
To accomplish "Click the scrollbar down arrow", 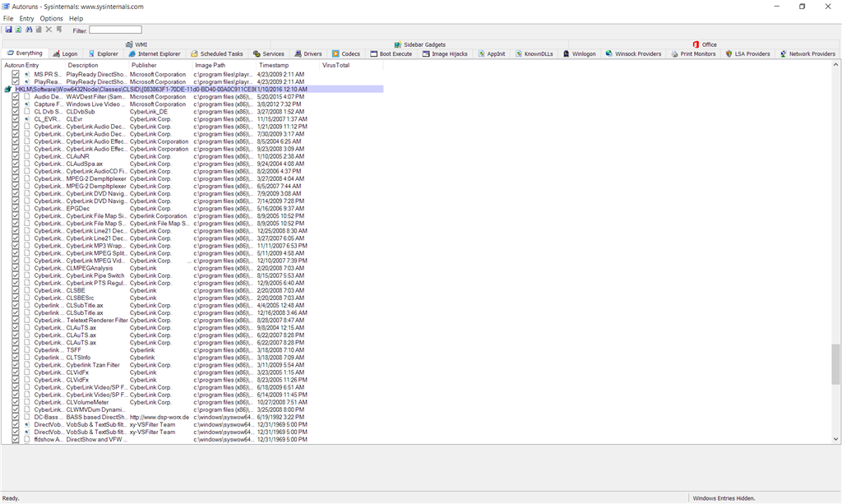I will coord(835,439).
